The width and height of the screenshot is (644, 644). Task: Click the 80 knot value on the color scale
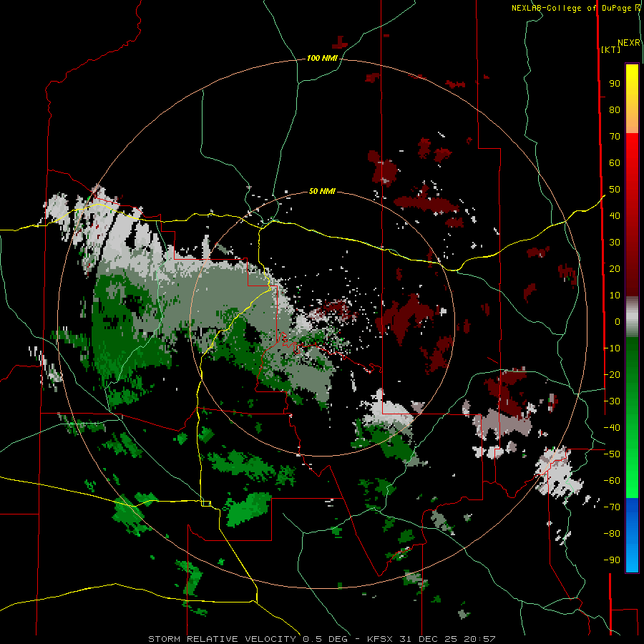pos(615,110)
